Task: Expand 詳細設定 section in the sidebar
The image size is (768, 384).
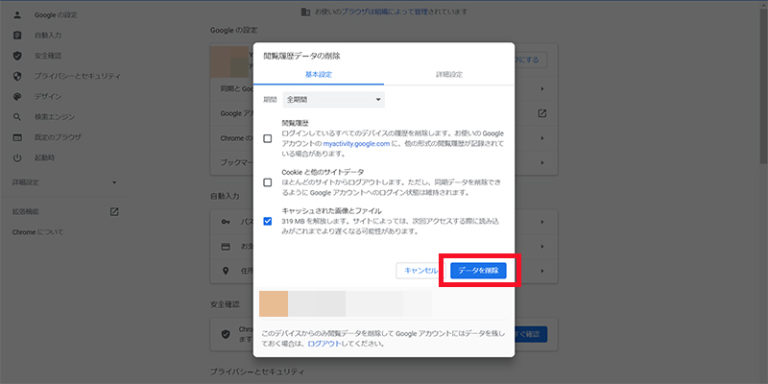Action: coord(65,183)
